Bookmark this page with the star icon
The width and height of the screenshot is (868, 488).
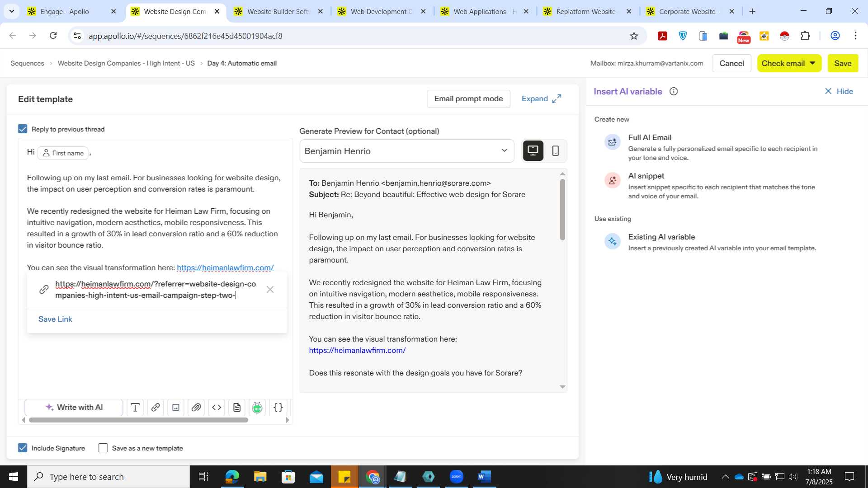pos(634,36)
